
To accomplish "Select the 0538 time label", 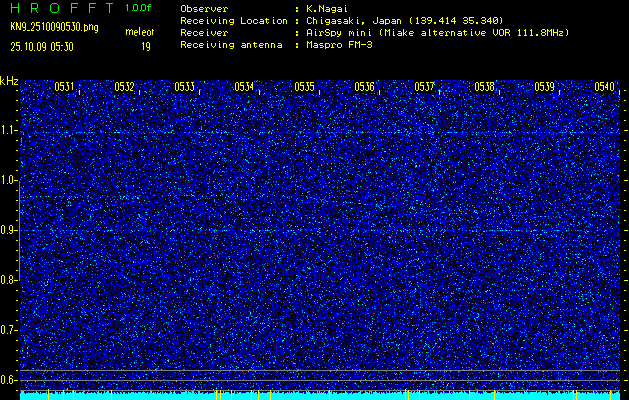I will pyautogui.click(x=484, y=87).
